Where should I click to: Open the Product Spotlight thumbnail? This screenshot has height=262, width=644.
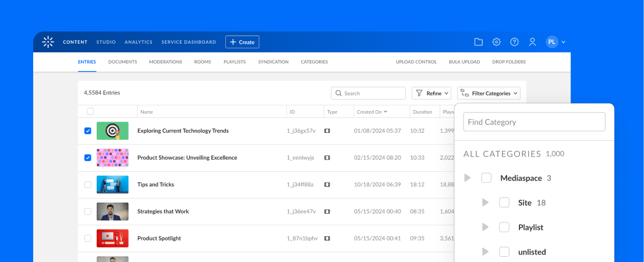tap(112, 238)
